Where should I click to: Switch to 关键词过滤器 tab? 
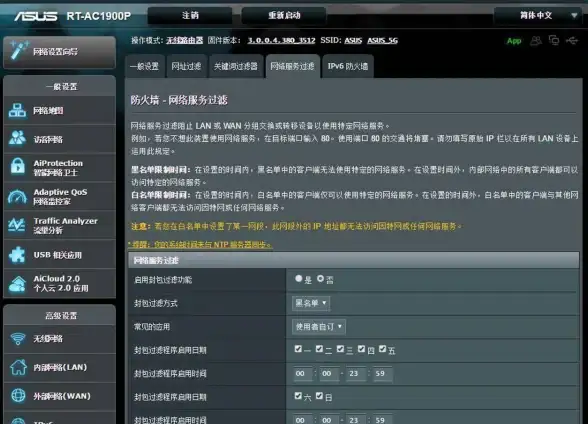pyautogui.click(x=236, y=66)
